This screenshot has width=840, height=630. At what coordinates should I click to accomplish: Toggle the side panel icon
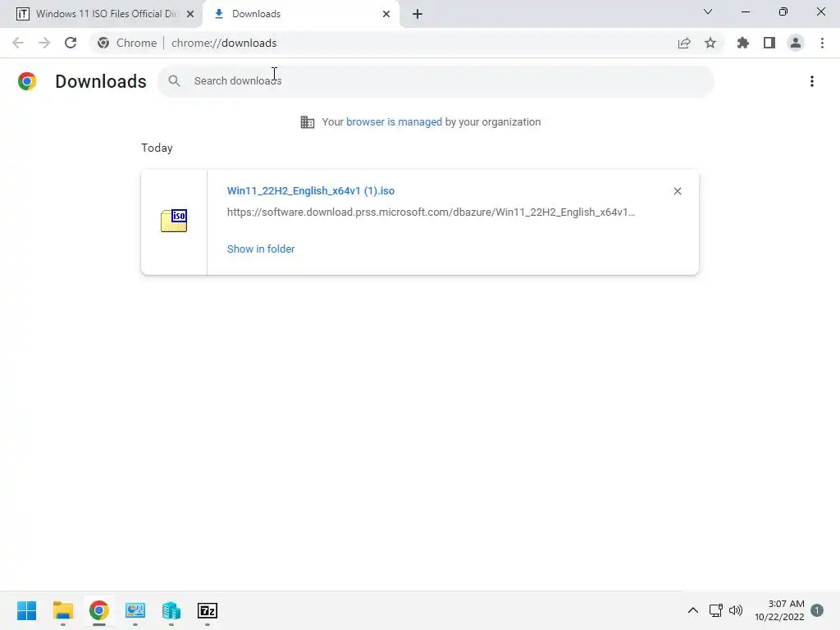pyautogui.click(x=769, y=43)
